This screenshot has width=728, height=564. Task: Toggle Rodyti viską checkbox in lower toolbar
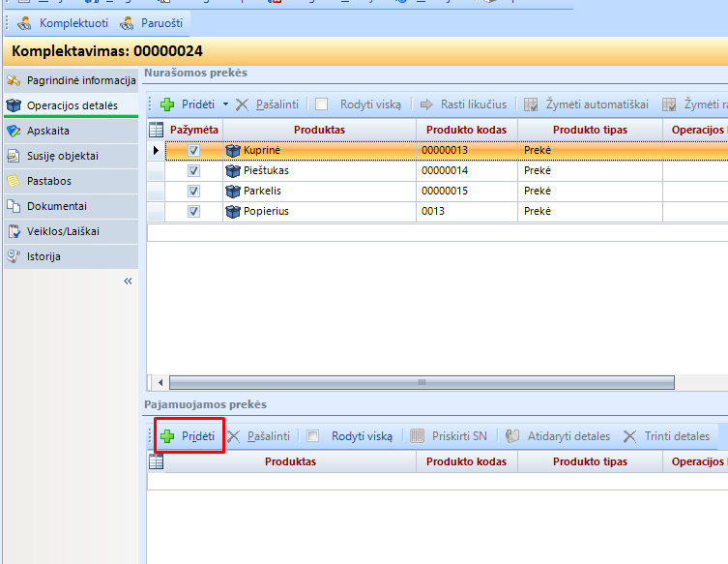click(x=312, y=436)
